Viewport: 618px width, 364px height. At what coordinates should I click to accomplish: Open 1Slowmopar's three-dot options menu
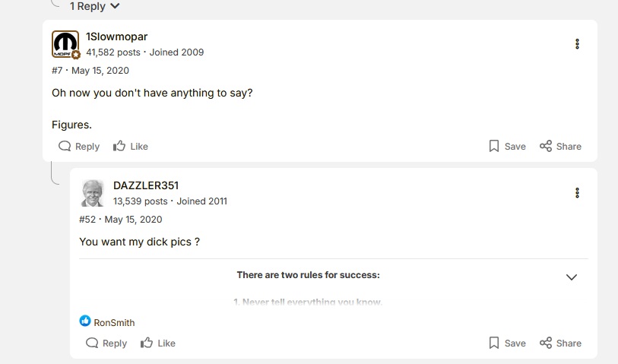pyautogui.click(x=577, y=44)
